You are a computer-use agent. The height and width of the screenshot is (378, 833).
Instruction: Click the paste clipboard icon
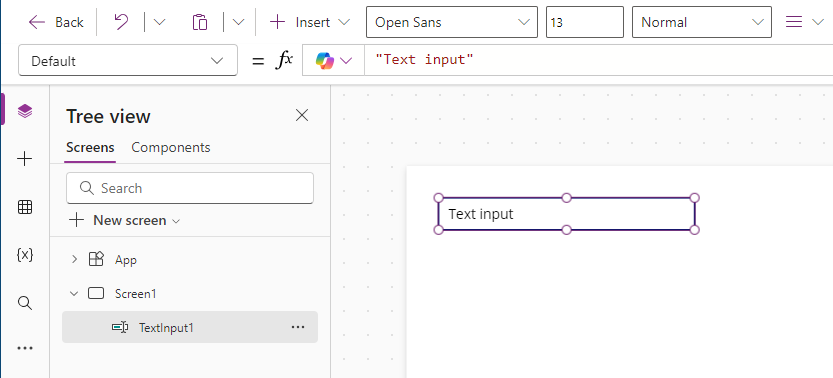tap(200, 22)
